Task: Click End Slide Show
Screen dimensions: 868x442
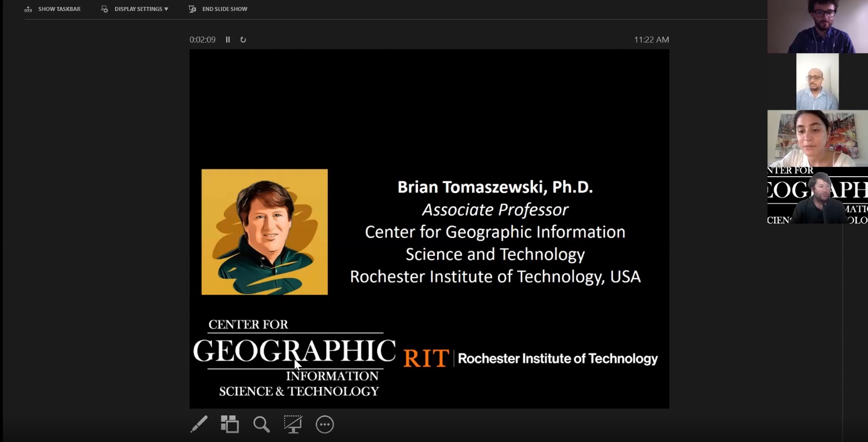Action: (218, 9)
